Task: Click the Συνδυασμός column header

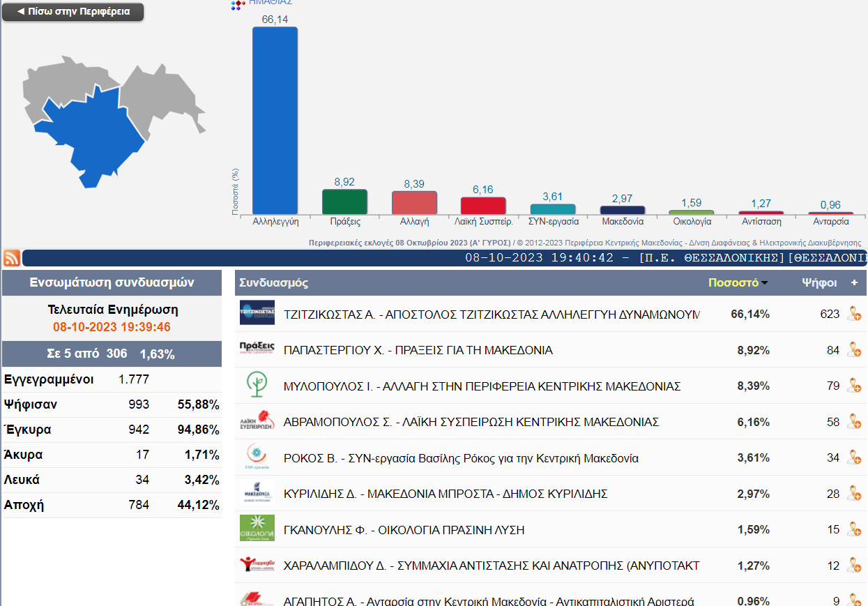Action: 274,282
